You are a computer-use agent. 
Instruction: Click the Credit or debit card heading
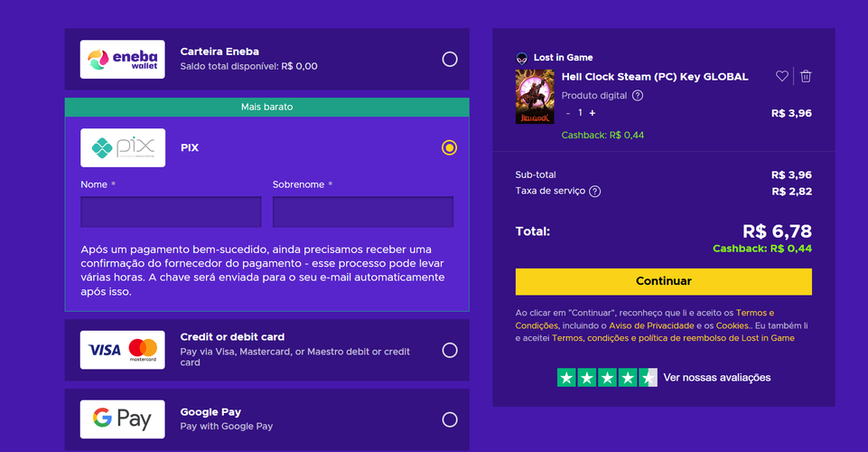click(x=232, y=337)
